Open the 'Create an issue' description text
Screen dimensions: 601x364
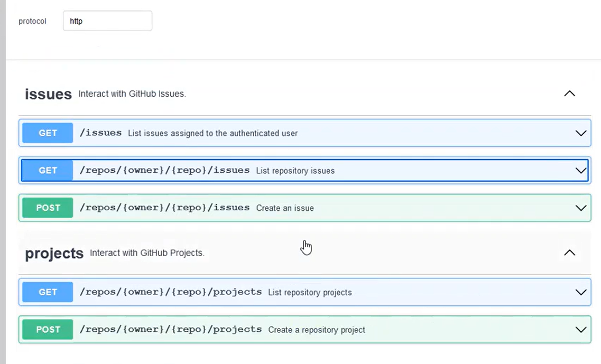(285, 208)
